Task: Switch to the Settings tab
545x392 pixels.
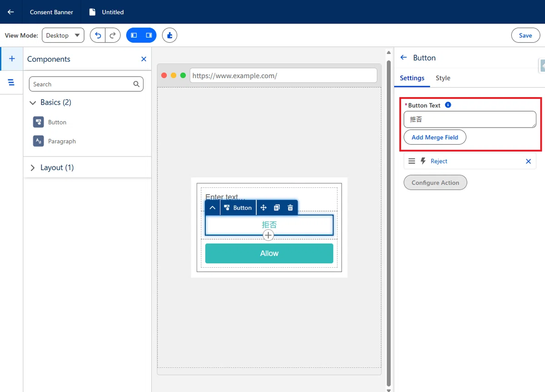Action: tap(412, 78)
